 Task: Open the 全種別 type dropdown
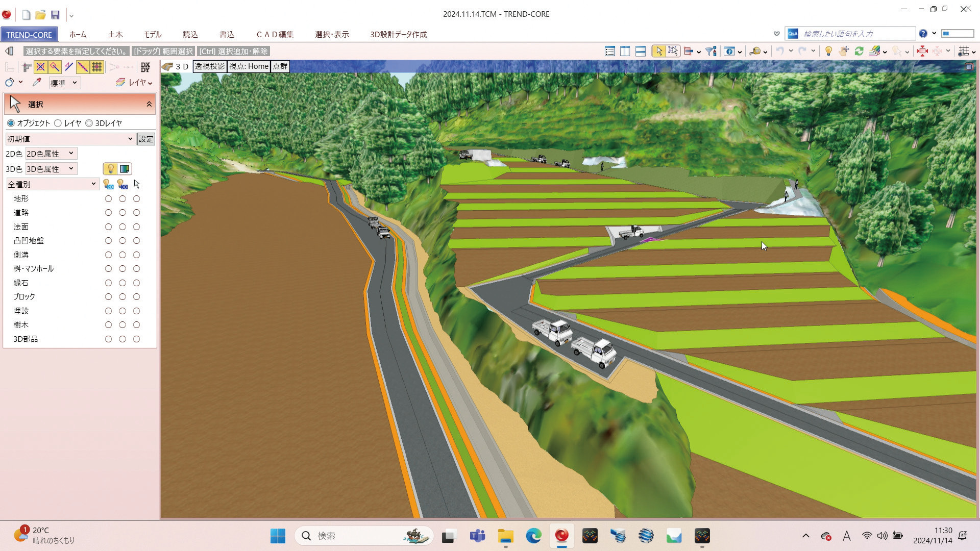52,184
